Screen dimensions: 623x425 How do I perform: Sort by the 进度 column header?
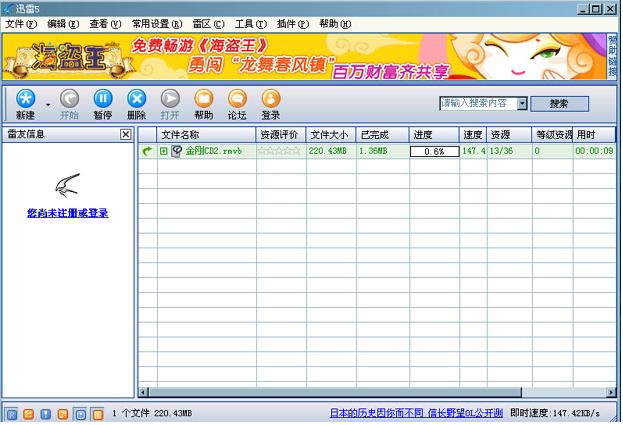435,135
